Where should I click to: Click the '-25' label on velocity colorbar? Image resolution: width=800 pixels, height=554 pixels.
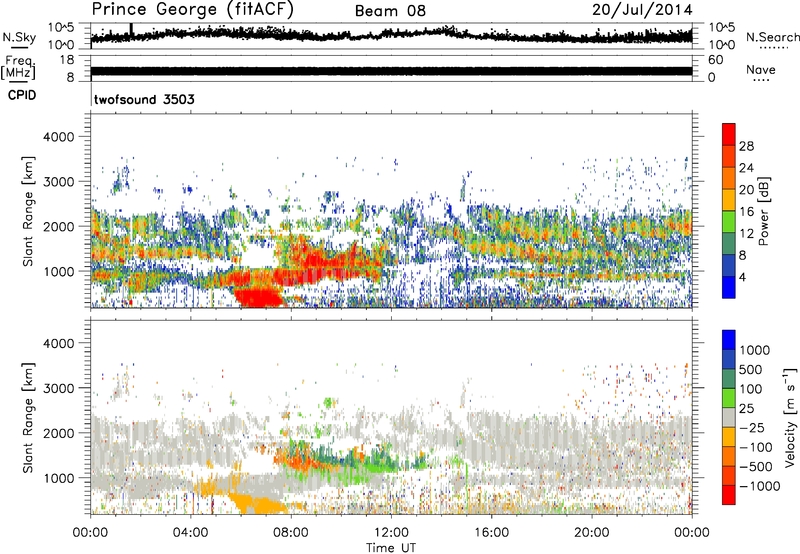(x=752, y=427)
